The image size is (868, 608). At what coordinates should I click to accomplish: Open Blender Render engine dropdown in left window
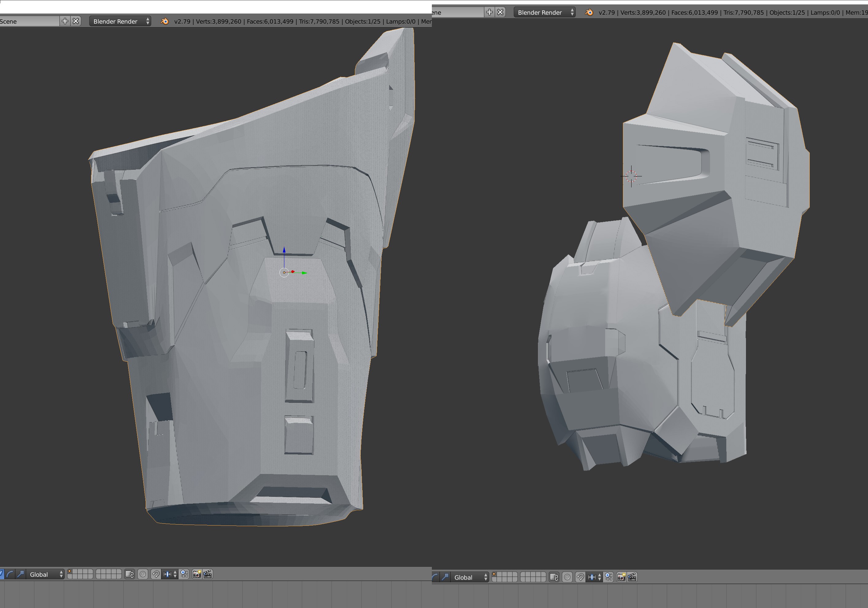pyautogui.click(x=120, y=21)
